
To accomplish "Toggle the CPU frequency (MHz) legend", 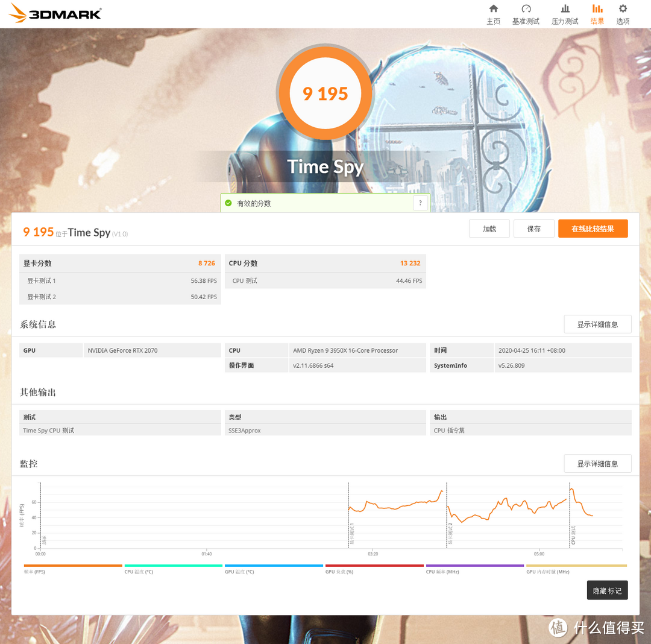I will [475, 569].
